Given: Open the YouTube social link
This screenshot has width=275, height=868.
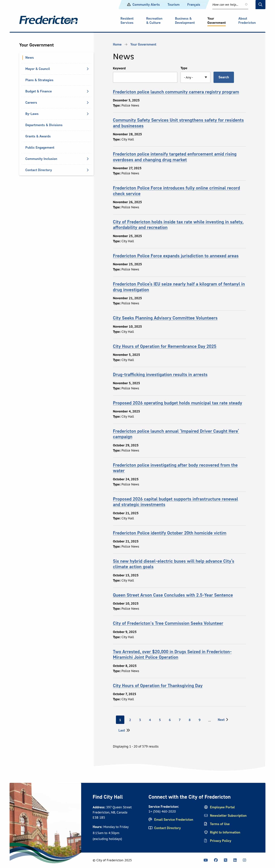Looking at the screenshot, I should click(205, 860).
